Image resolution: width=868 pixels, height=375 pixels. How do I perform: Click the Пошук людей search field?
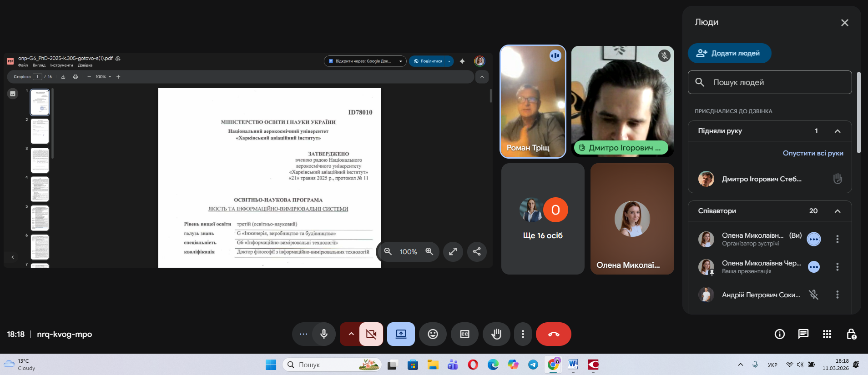(770, 82)
